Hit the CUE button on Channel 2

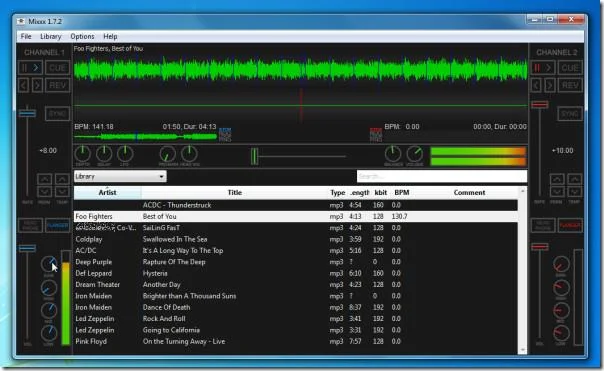[x=570, y=68]
